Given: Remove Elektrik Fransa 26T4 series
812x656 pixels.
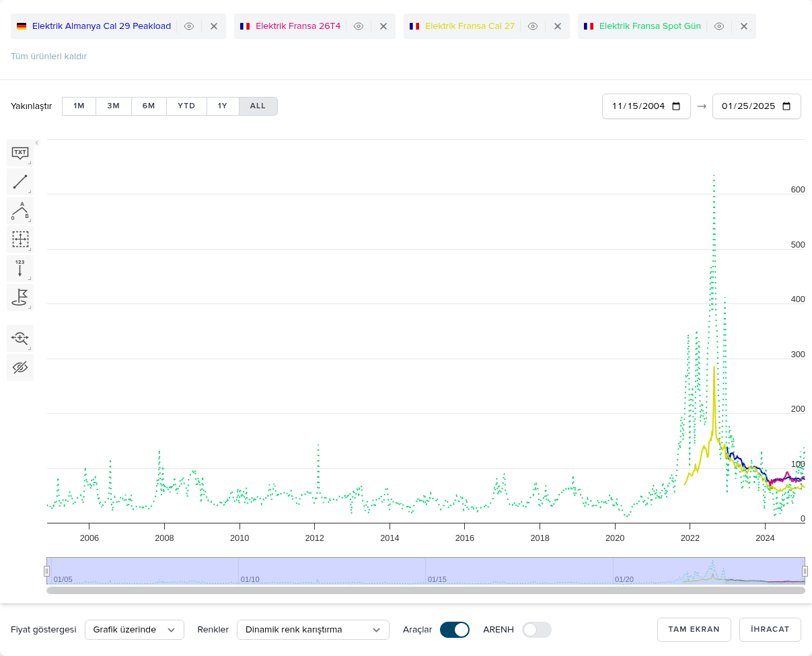Looking at the screenshot, I should [383, 26].
